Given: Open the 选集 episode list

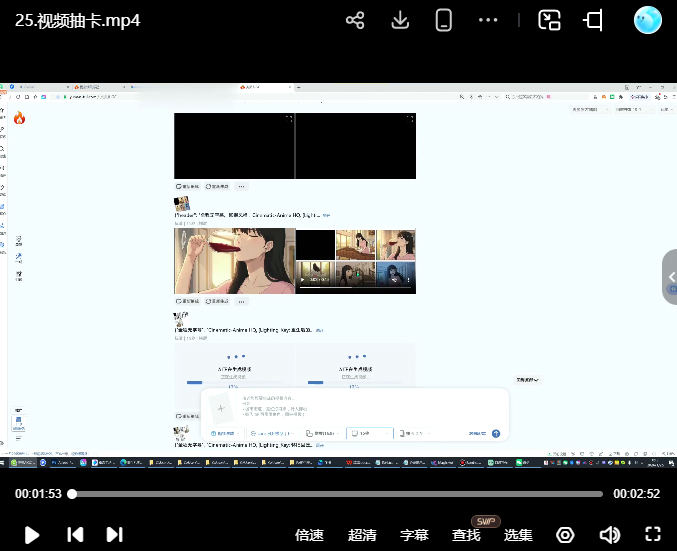Looking at the screenshot, I should pyautogui.click(x=518, y=535).
